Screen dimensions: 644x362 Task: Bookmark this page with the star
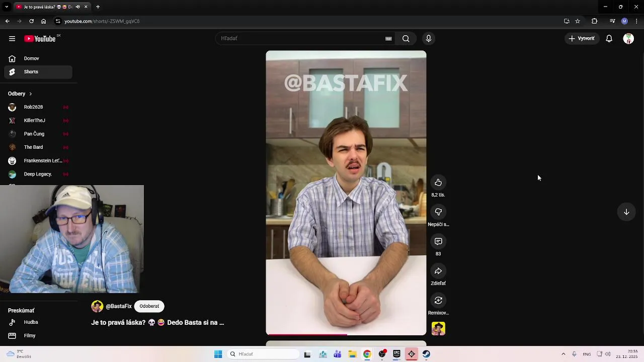[578, 21]
